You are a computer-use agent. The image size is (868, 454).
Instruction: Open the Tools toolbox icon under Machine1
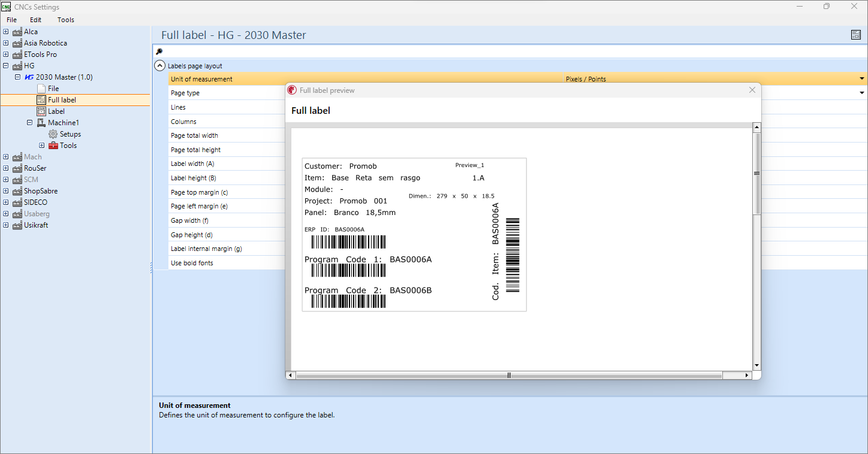coord(53,146)
